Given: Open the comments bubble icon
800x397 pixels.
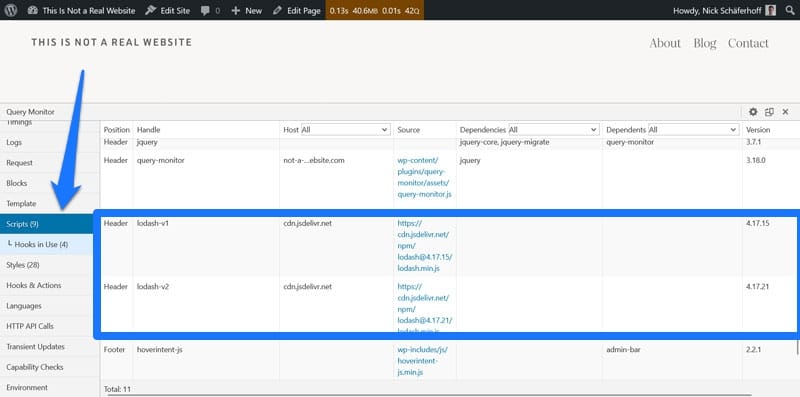Looking at the screenshot, I should tap(205, 10).
